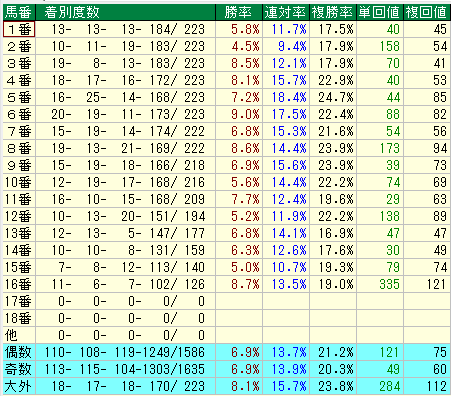Click the 12.6% 連対率 in 14番 row

pyautogui.click(x=286, y=250)
